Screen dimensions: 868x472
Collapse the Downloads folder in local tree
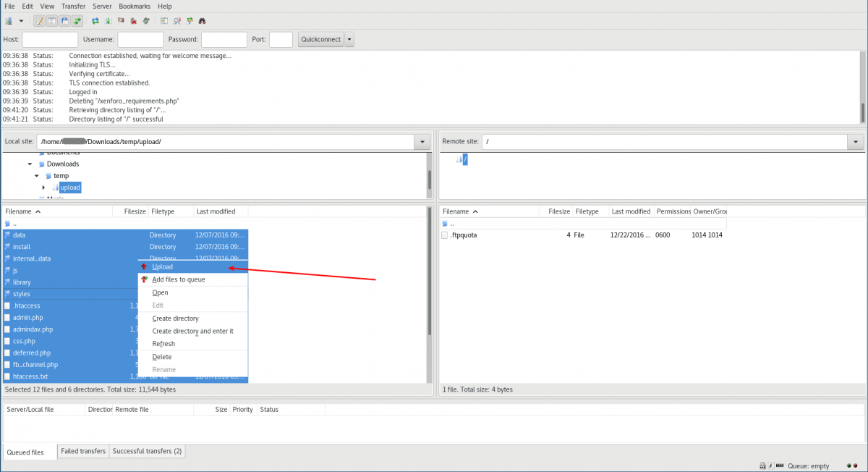[30, 164]
